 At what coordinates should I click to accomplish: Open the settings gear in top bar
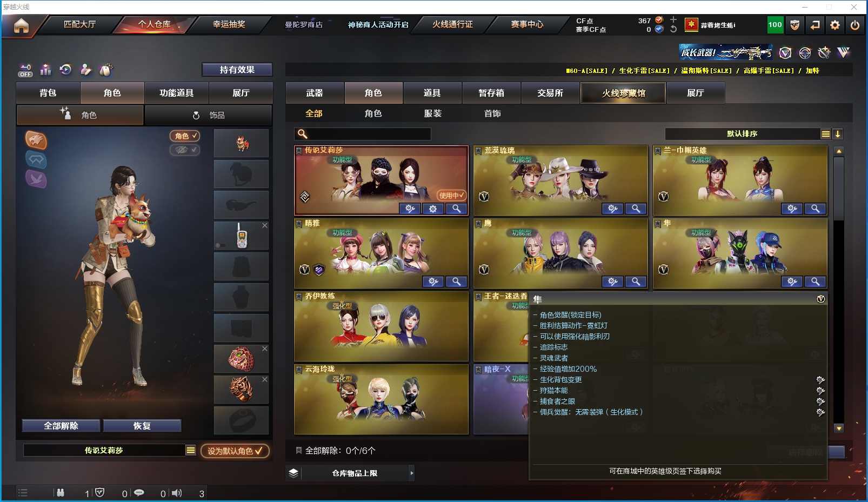point(835,25)
